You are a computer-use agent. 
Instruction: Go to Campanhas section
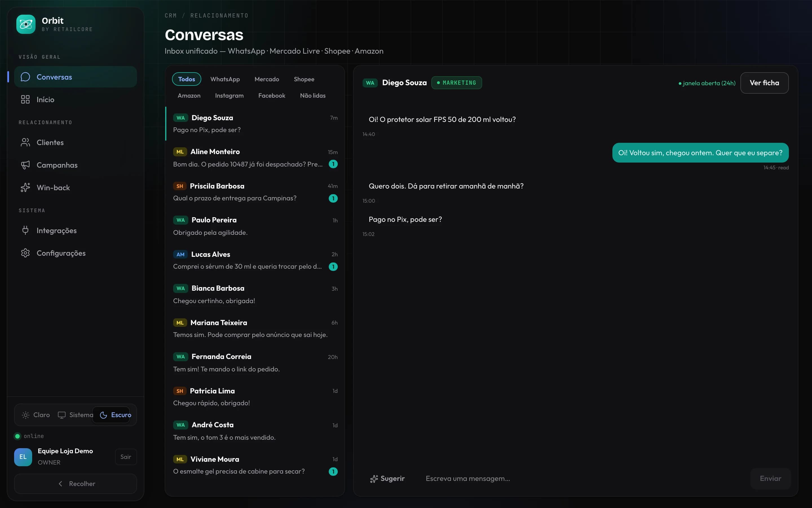tap(76, 165)
